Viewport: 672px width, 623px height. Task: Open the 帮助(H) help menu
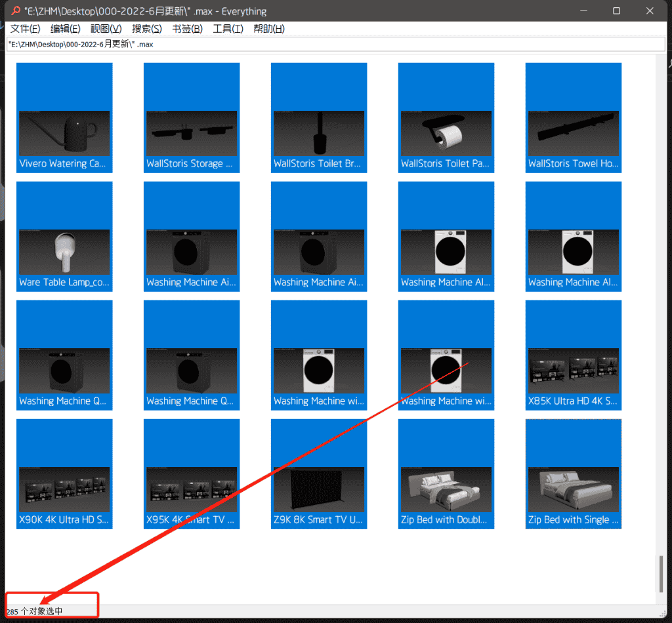[269, 29]
